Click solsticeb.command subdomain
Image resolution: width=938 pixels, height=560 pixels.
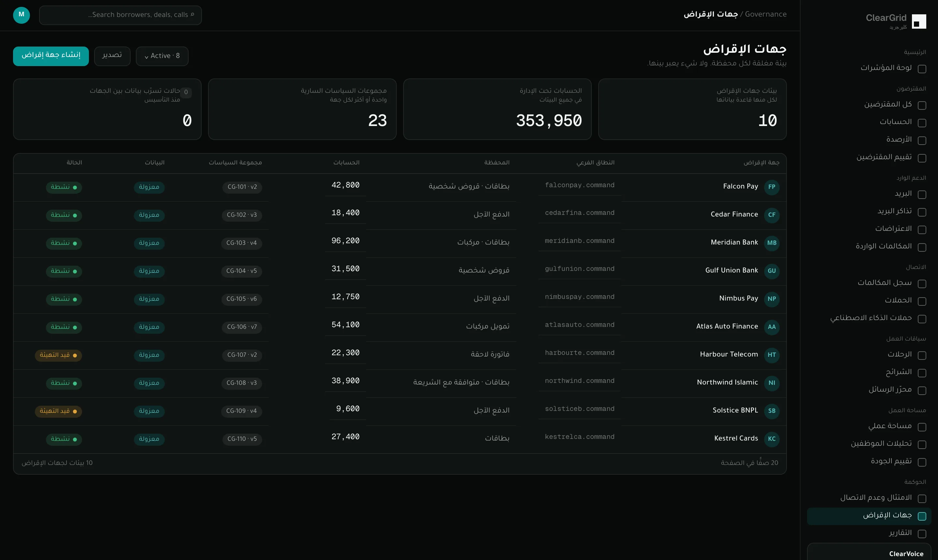(x=579, y=409)
